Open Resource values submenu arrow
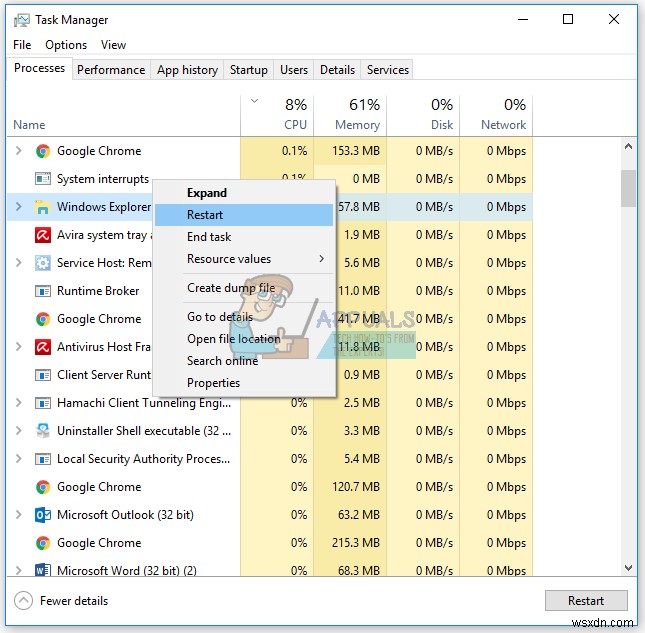This screenshot has width=645, height=633. [x=322, y=259]
